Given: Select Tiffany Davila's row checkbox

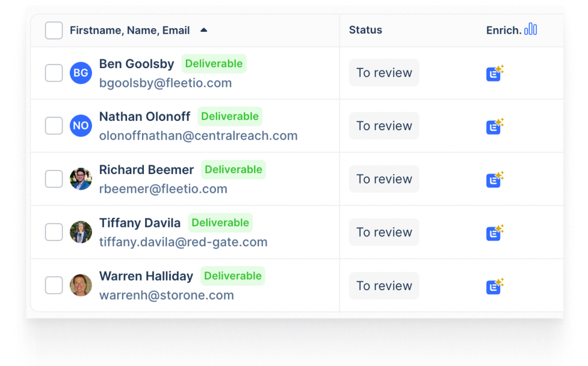Looking at the screenshot, I should pos(54,232).
